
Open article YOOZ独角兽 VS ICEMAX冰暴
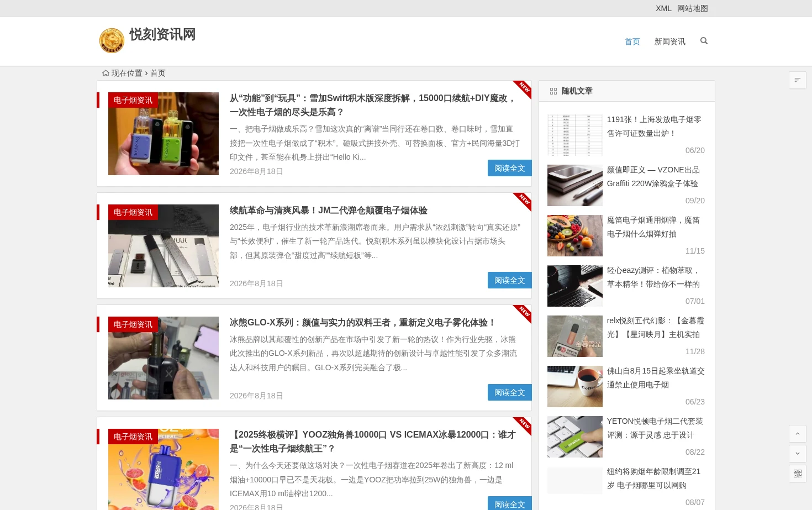374,441
